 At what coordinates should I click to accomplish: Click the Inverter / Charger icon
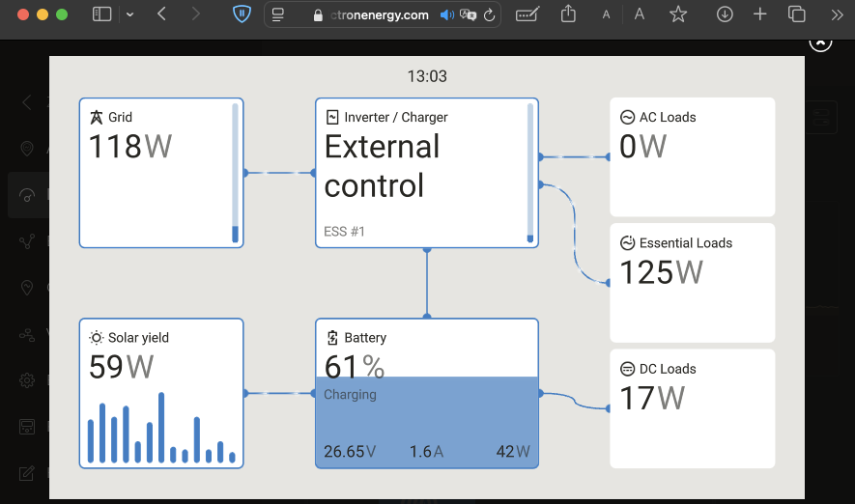pos(332,118)
